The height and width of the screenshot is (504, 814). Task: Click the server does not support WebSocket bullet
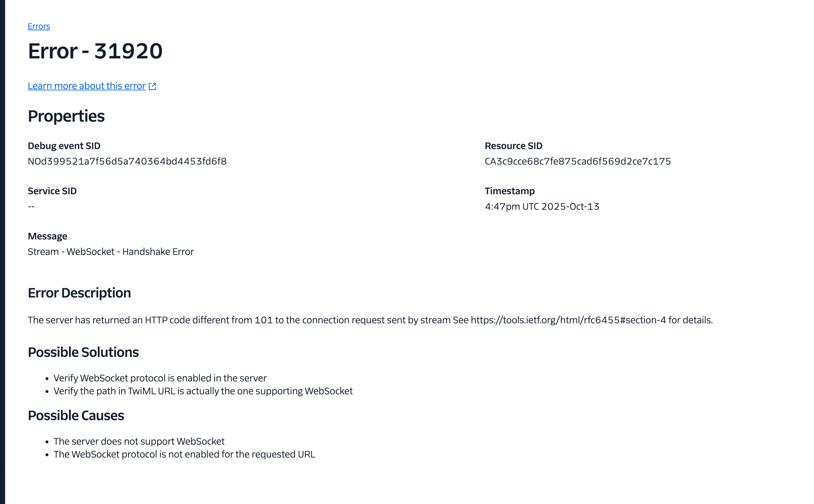pos(139,441)
